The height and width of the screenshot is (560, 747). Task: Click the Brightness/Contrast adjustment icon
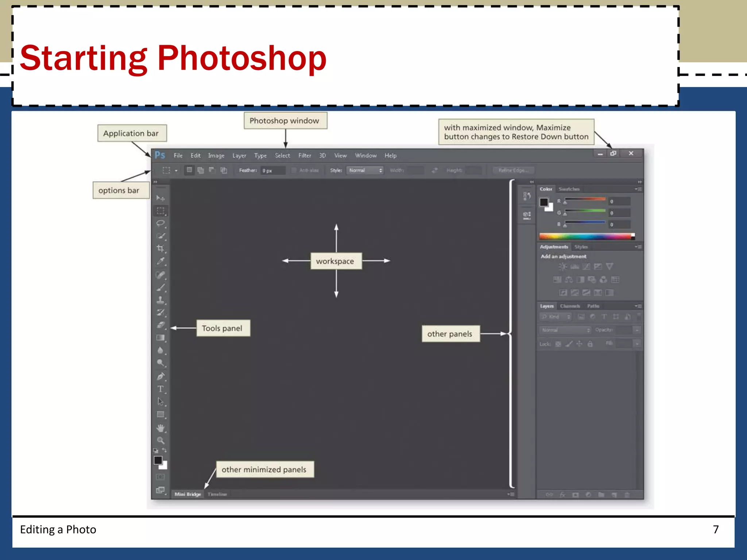[563, 267]
